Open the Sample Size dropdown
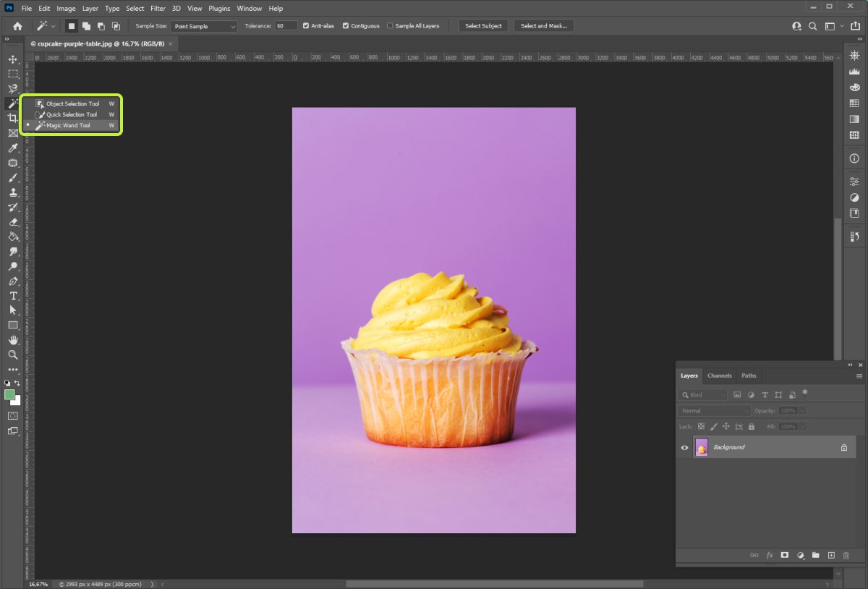Screen dimensions: 868x589 204,26
